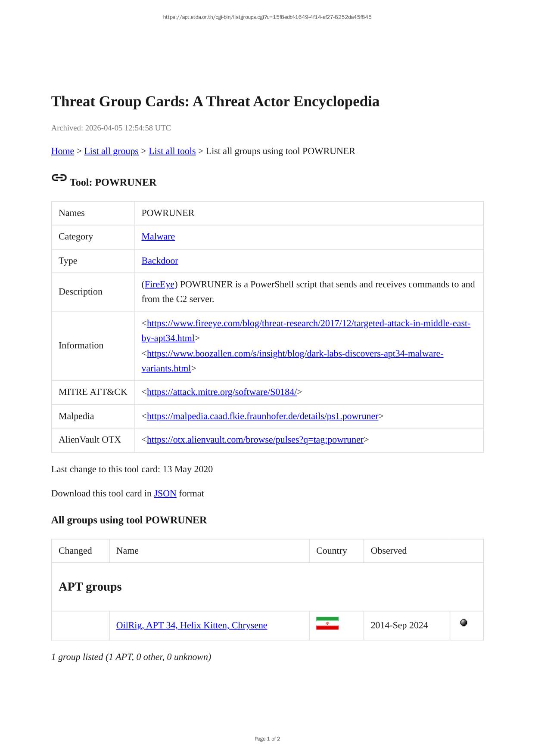Screen dimensions: 535x756
Task: Click the Name column header
Action: click(128, 551)
